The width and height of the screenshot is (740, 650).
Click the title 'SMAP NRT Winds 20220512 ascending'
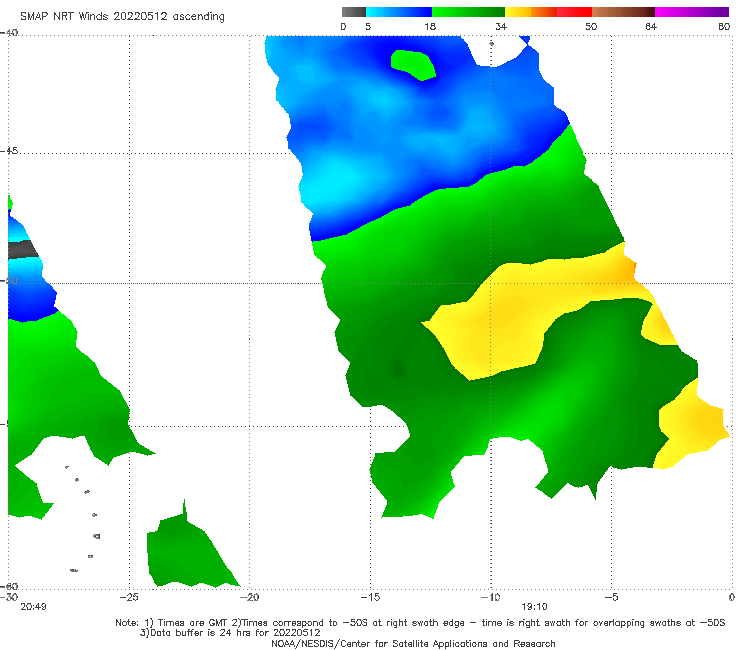(x=122, y=16)
